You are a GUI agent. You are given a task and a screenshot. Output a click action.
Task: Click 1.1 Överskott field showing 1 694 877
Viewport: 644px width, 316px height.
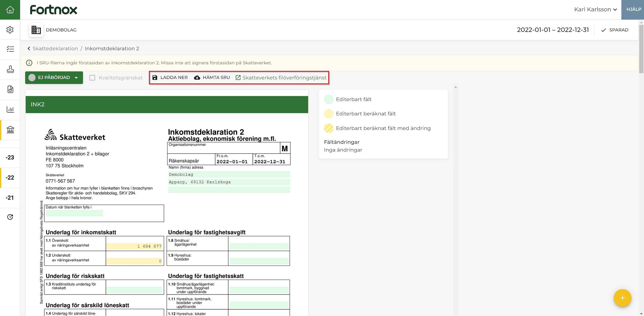tap(134, 246)
